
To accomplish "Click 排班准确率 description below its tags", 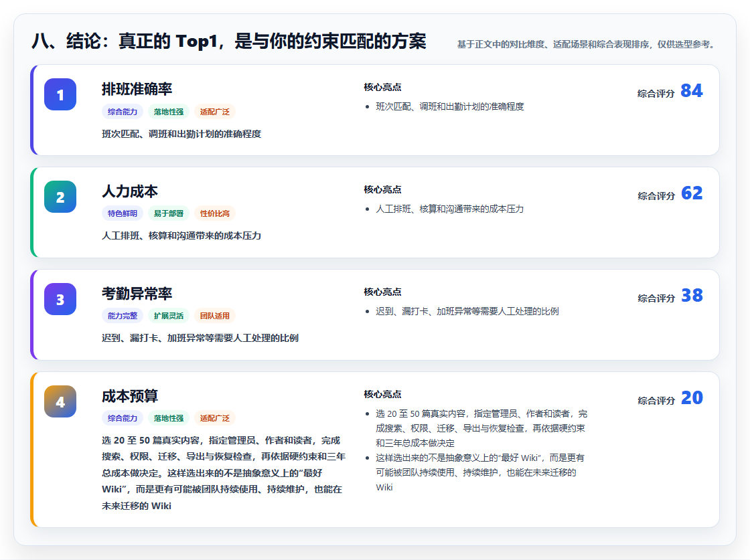I will point(181,134).
